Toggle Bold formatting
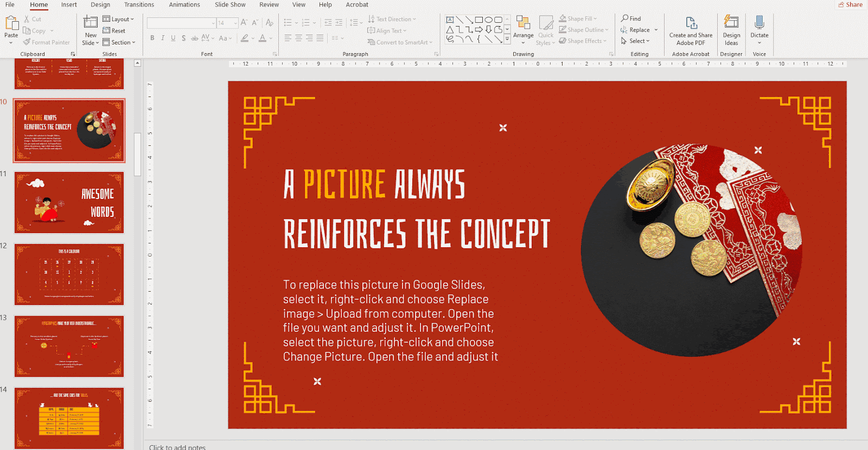The image size is (868, 450). [152, 38]
